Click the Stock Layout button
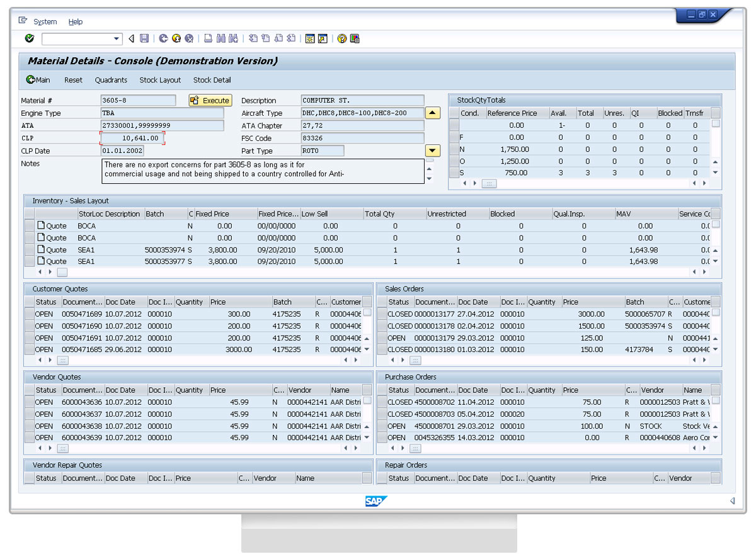Viewport: 756px width, 559px height. pyautogui.click(x=160, y=80)
